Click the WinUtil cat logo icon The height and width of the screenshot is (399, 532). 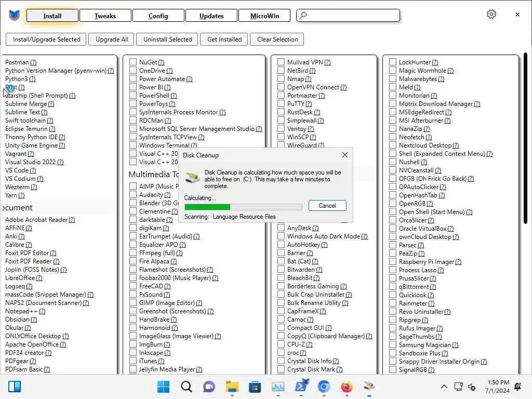[x=14, y=15]
